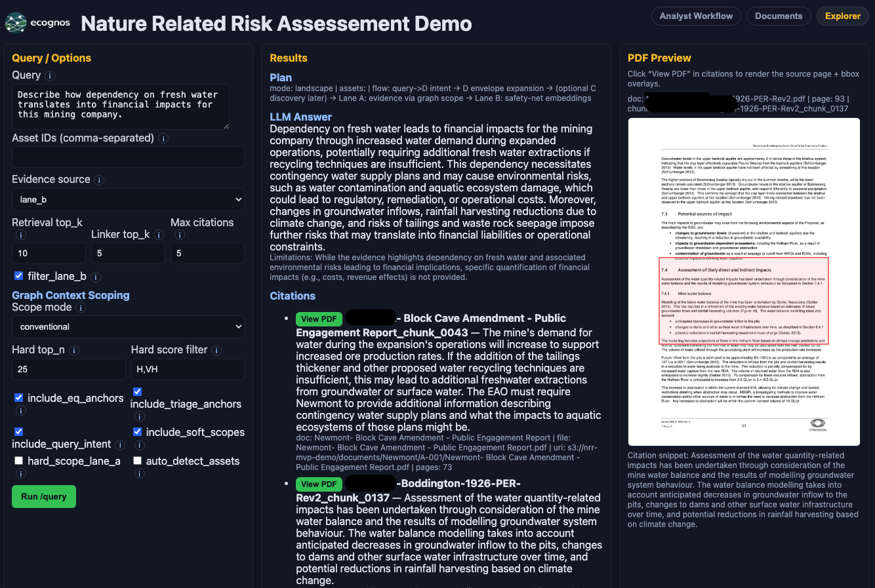Enable the auto_detect_assets checkbox
The image size is (875, 588).
138,461
